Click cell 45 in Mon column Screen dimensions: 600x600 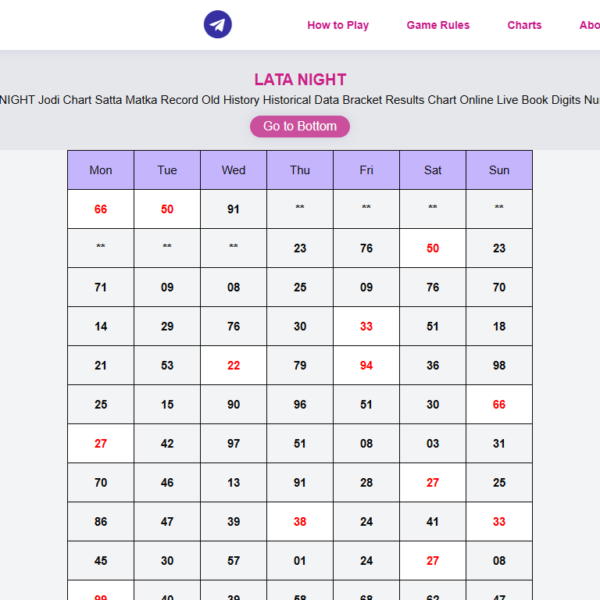click(x=101, y=561)
